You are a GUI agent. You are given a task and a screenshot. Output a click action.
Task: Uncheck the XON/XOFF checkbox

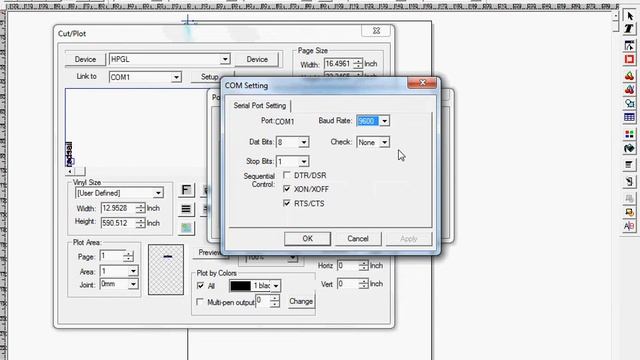[x=287, y=189]
